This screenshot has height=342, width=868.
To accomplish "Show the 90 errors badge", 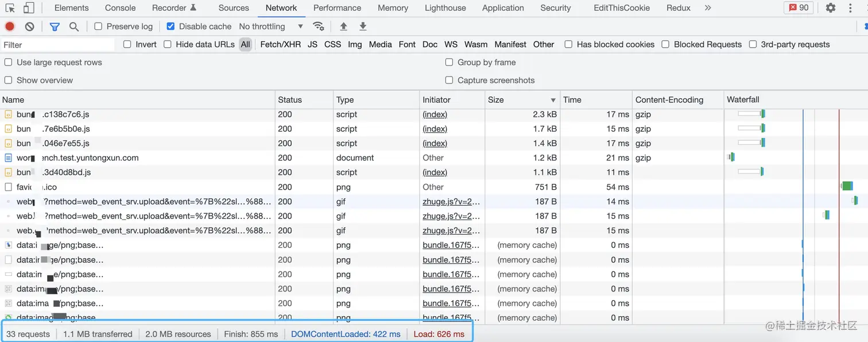I will tap(799, 8).
